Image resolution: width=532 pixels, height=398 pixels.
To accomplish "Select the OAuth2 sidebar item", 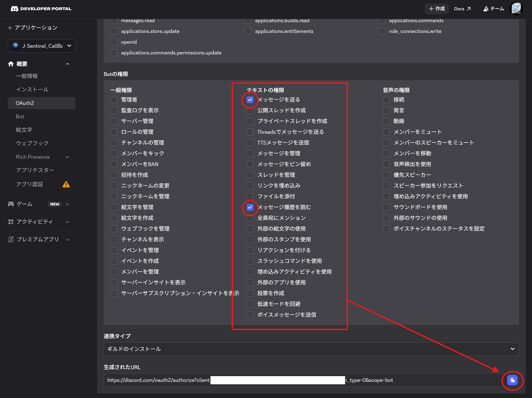I will point(42,103).
